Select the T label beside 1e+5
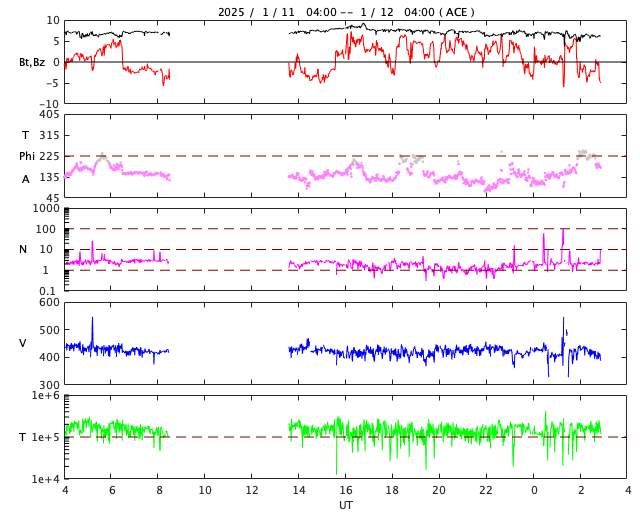Screen dimensions: 640x512 click(x=23, y=437)
